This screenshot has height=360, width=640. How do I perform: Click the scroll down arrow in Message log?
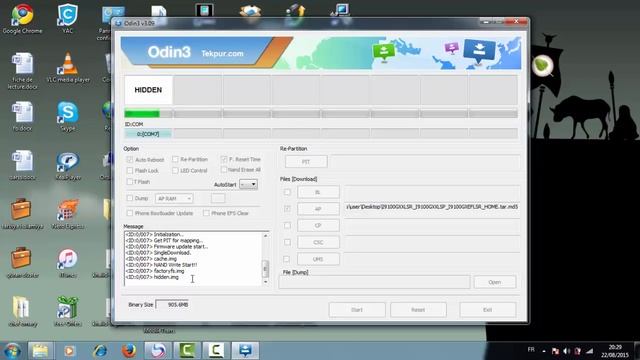(265, 282)
